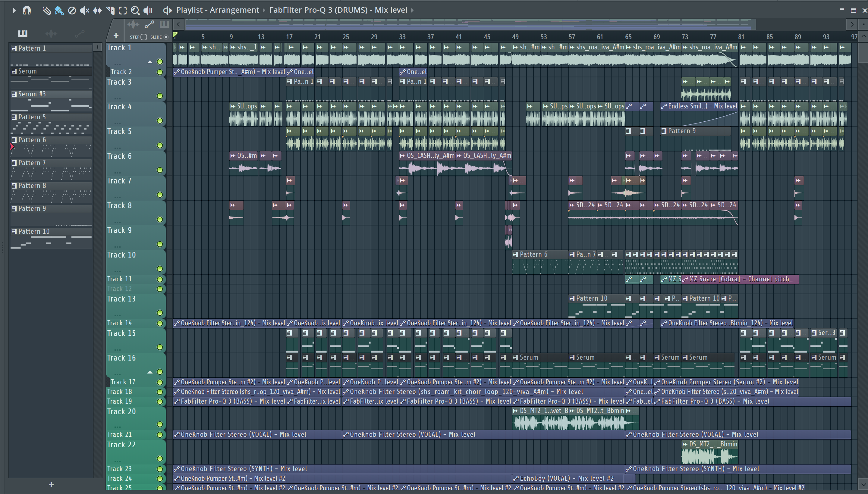Select the Slice tool
Image resolution: width=868 pixels, height=494 pixels.
coord(110,10)
